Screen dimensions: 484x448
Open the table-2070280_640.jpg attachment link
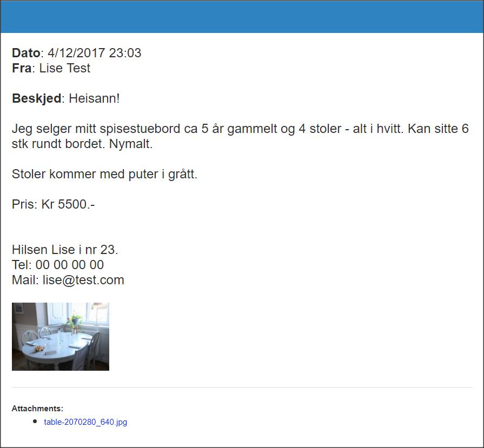[x=85, y=422]
